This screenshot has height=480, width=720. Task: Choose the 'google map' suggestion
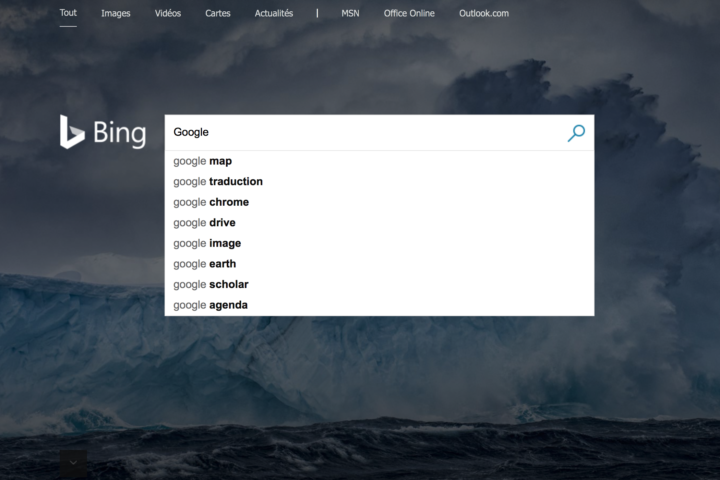pyautogui.click(x=379, y=161)
